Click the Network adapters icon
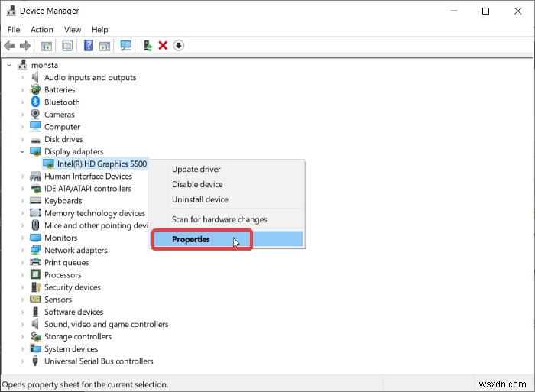 tap(35, 250)
